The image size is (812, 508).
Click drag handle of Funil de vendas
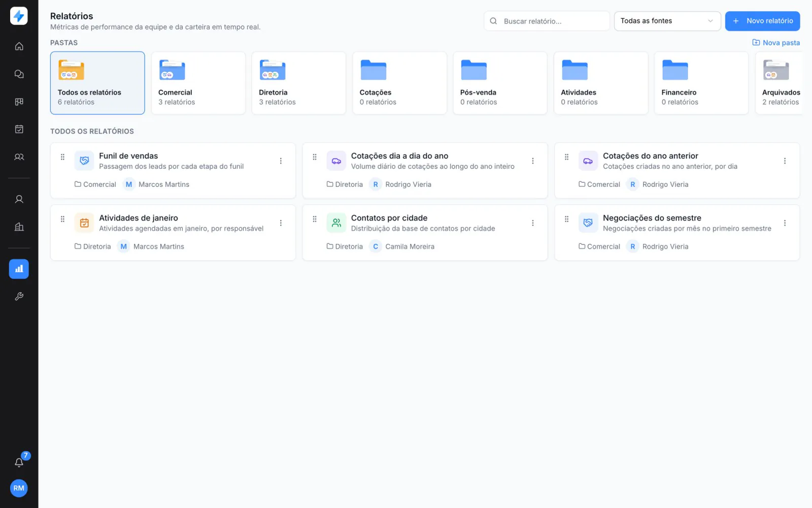click(62, 157)
